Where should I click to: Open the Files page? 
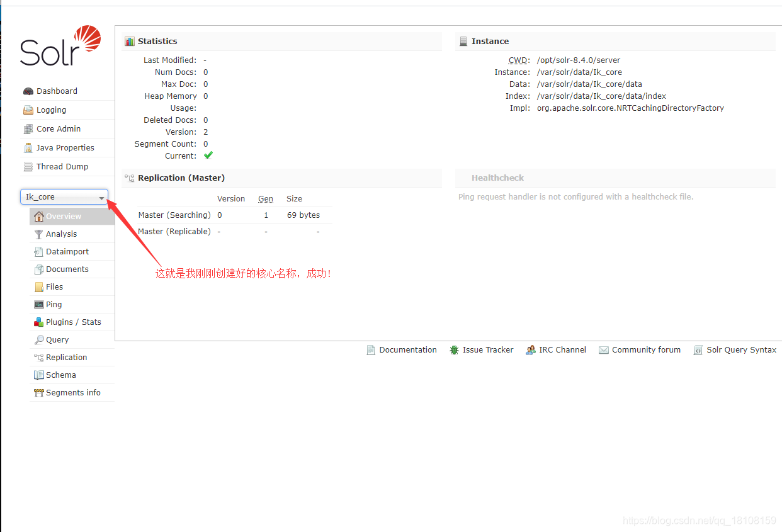pos(54,286)
